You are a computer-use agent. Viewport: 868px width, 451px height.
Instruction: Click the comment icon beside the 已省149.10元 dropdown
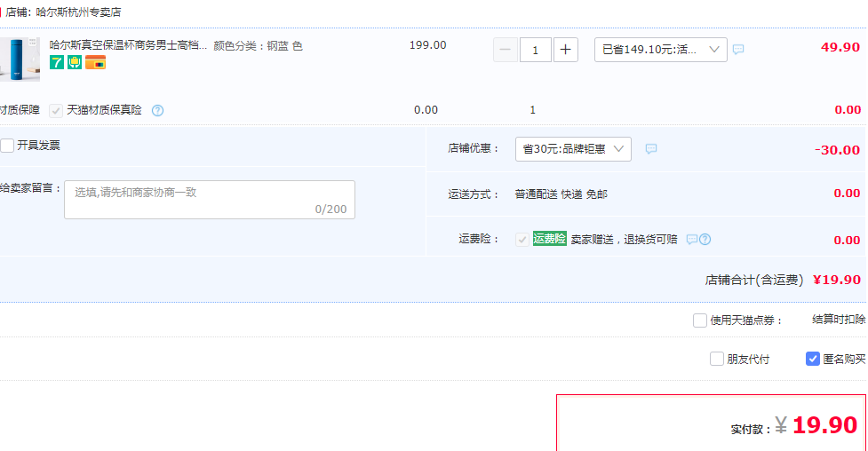point(738,49)
